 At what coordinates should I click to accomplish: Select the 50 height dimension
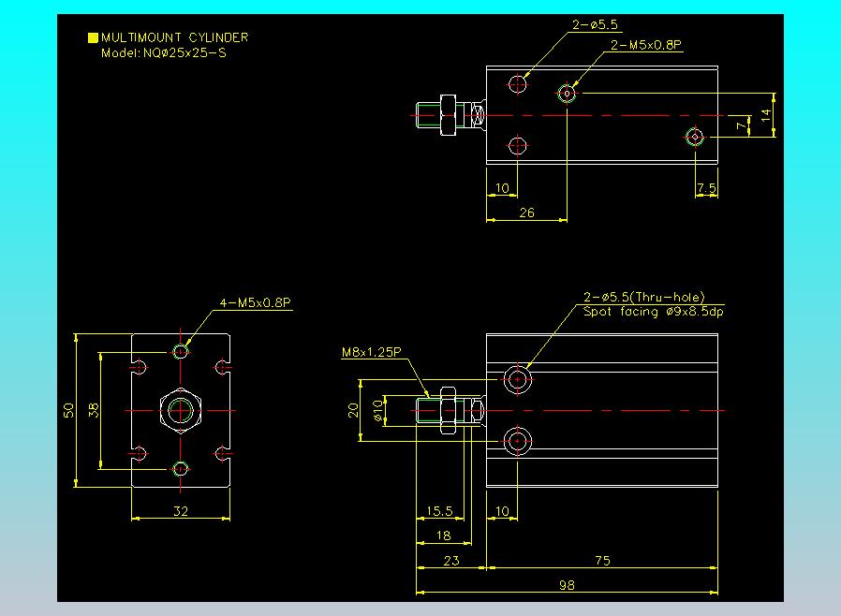[x=68, y=411]
